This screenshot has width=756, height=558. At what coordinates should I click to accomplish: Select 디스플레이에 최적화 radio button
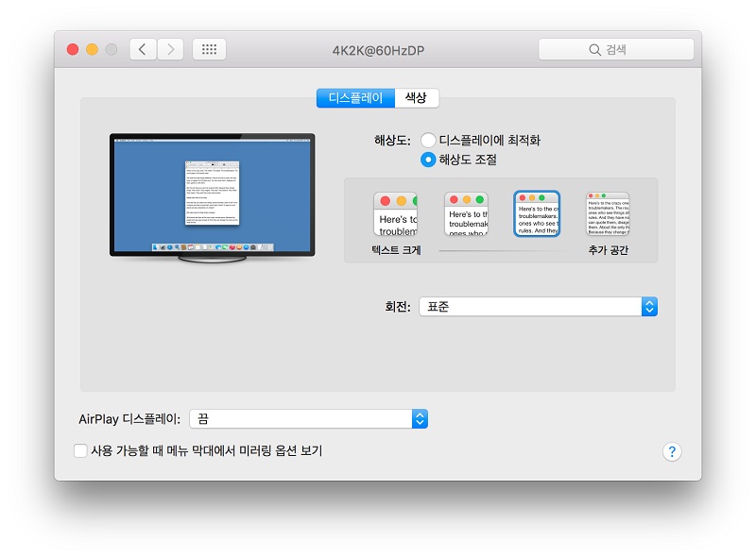click(428, 141)
